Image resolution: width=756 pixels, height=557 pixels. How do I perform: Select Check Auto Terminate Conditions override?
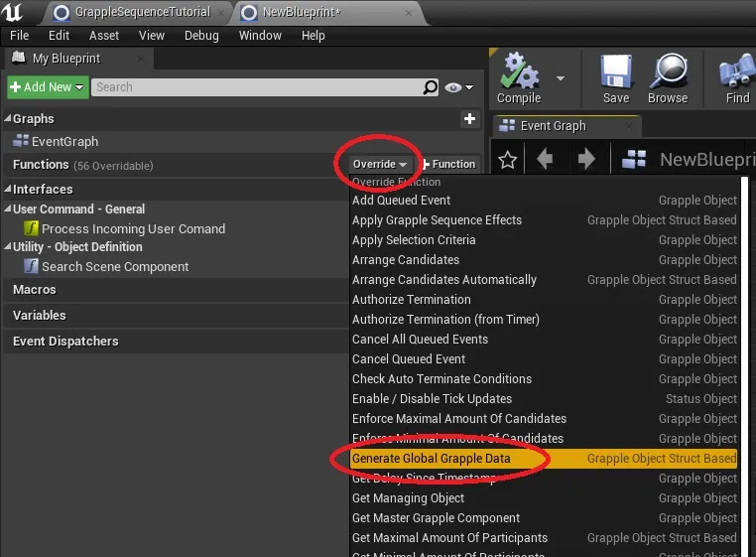(544, 378)
